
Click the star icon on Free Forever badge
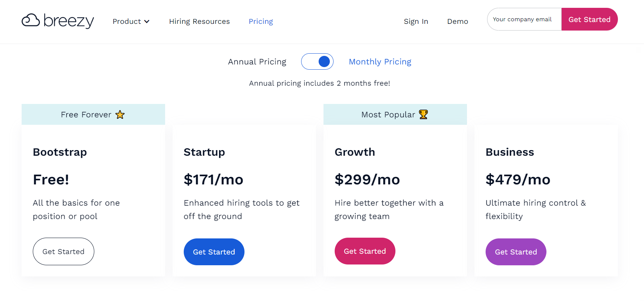click(120, 115)
